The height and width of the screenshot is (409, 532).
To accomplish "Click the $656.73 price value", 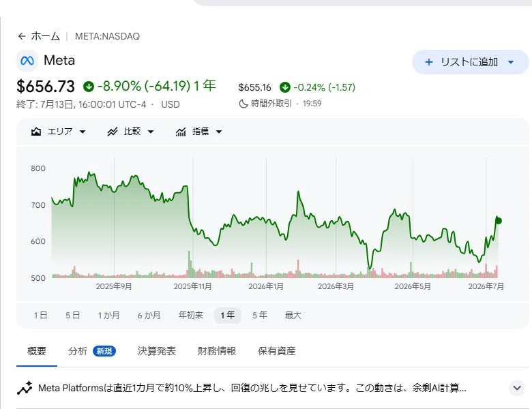I will click(x=46, y=87).
